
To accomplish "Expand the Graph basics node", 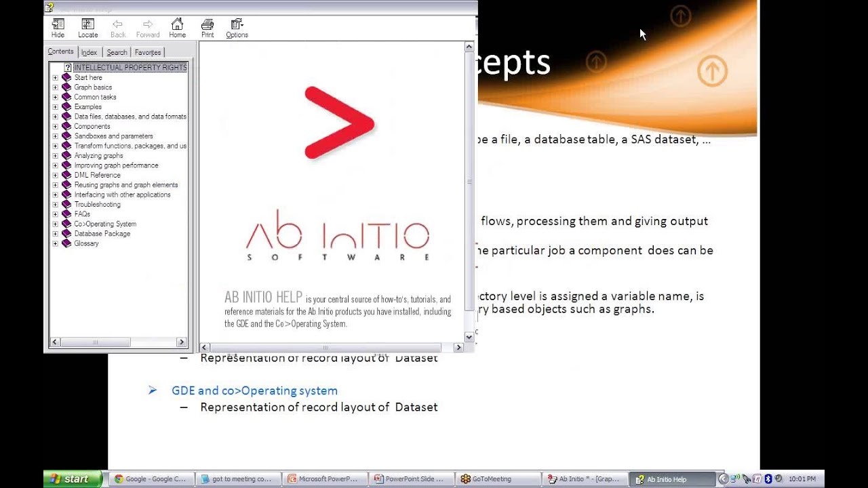I will click(x=56, y=87).
